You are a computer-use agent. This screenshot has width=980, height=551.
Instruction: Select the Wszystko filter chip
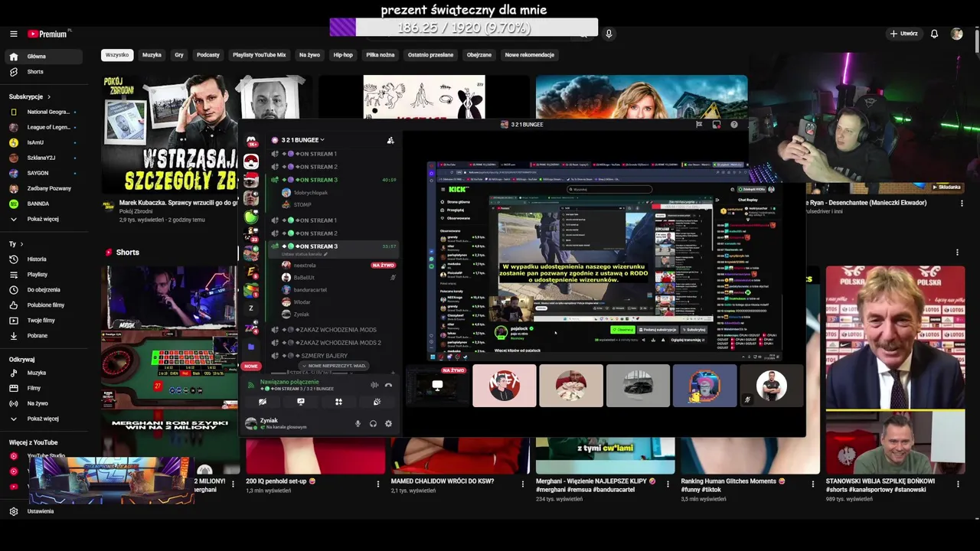(117, 55)
